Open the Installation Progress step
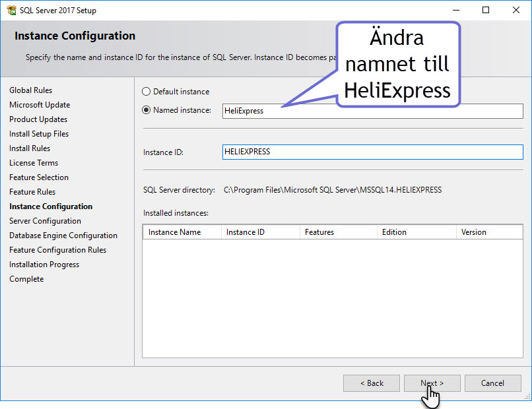The width and height of the screenshot is (532, 409). (x=44, y=265)
